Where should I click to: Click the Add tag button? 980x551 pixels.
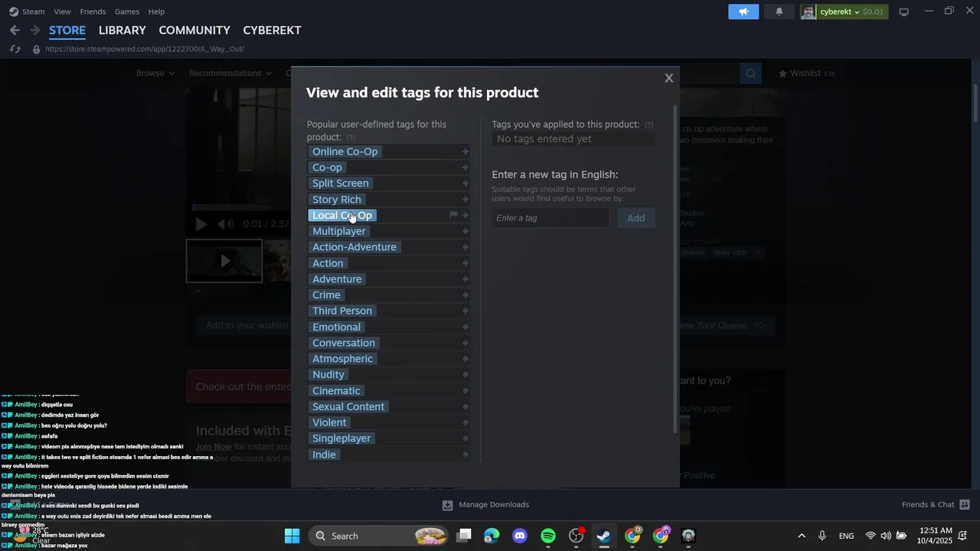coord(636,218)
